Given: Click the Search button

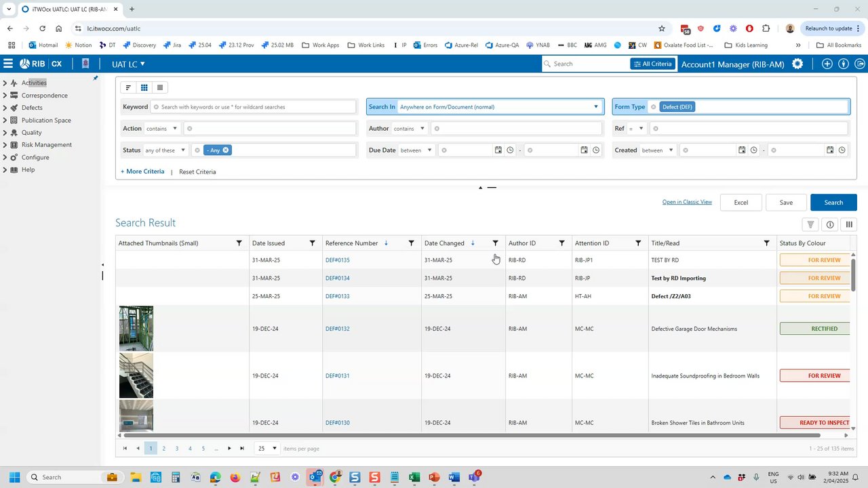Looking at the screenshot, I should pos(833,203).
